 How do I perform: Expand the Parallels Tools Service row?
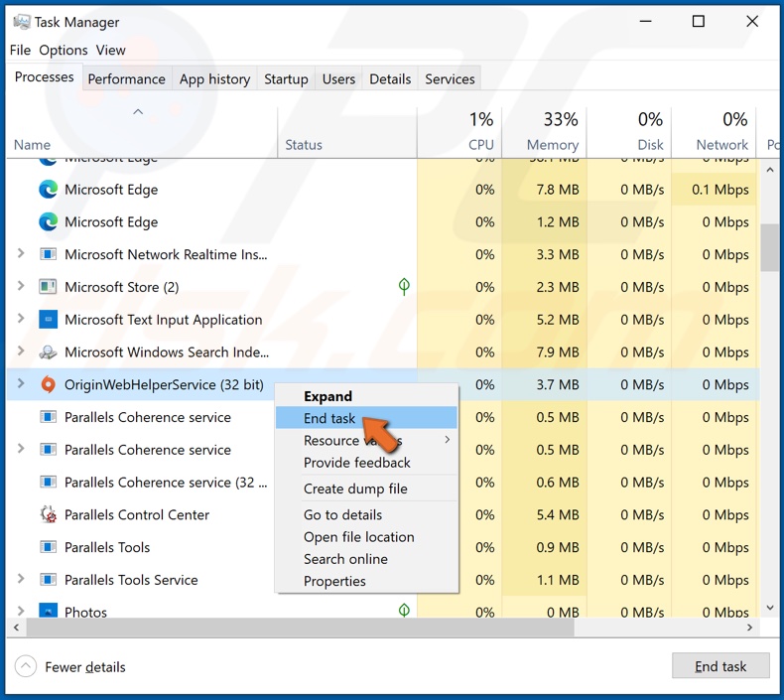[x=21, y=579]
